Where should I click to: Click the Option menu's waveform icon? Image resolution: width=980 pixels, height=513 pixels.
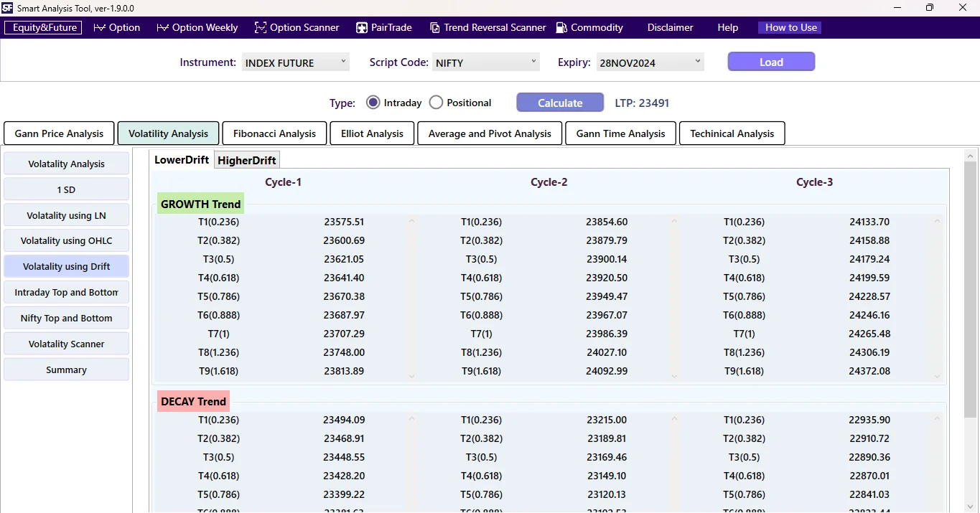pyautogui.click(x=101, y=27)
